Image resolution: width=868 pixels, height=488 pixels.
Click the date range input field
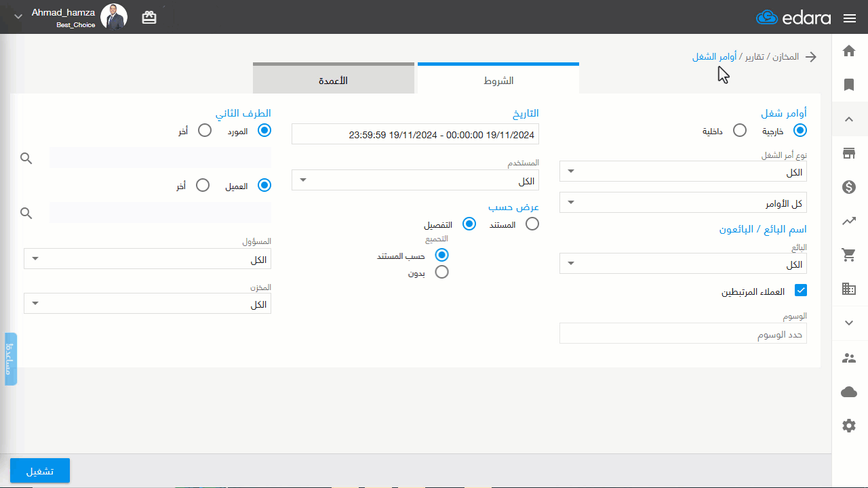tap(415, 134)
